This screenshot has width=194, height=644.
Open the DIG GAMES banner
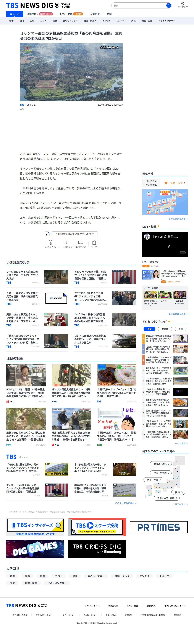(35, 549)
